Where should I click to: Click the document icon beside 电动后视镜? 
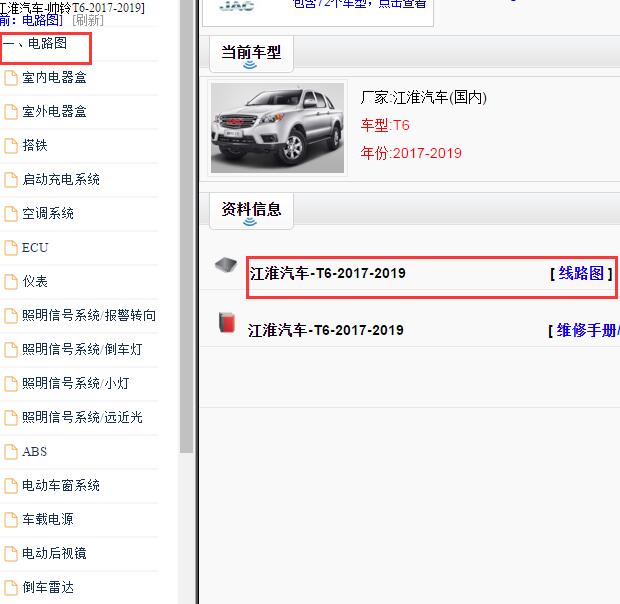pos(11,554)
